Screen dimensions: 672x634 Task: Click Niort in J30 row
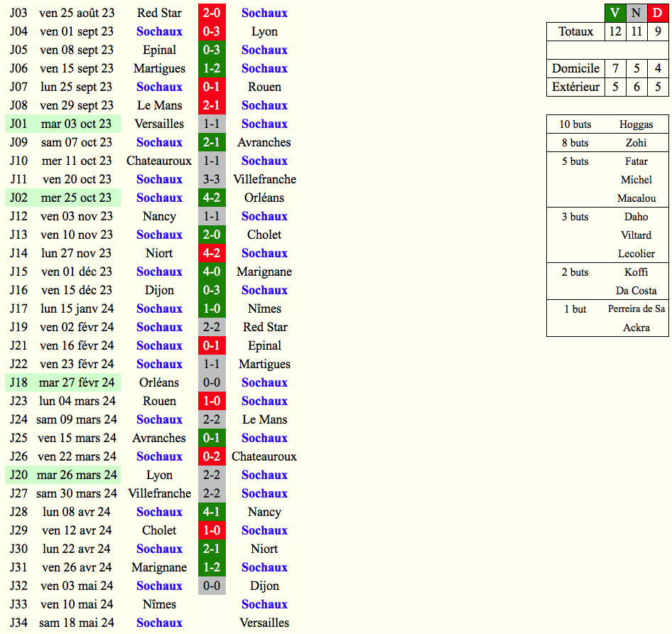tap(264, 549)
